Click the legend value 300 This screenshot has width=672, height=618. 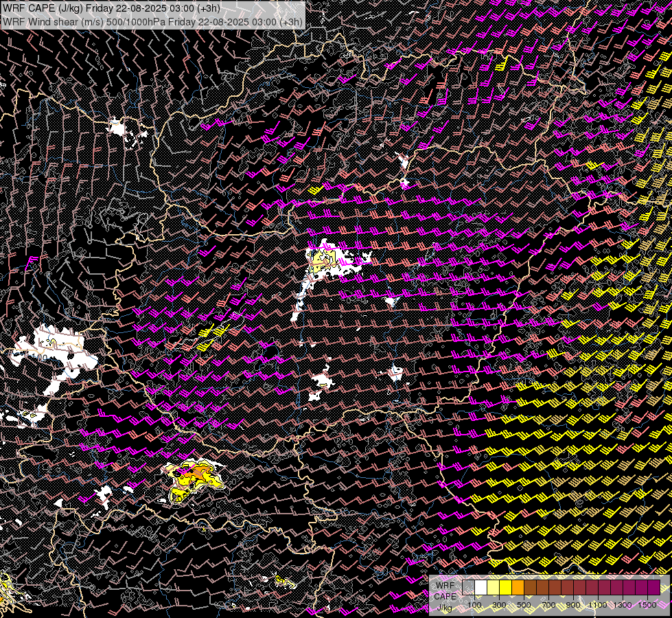tap(499, 605)
